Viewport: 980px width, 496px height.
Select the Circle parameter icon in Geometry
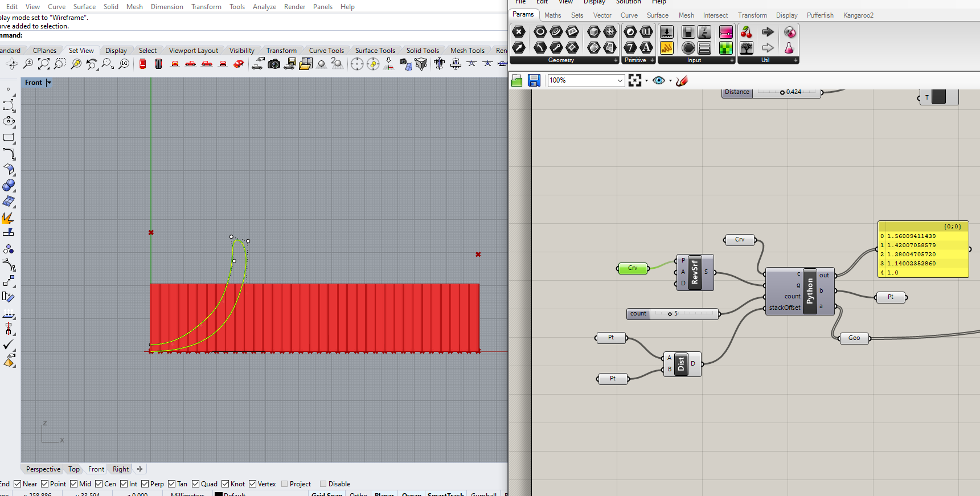[540, 31]
